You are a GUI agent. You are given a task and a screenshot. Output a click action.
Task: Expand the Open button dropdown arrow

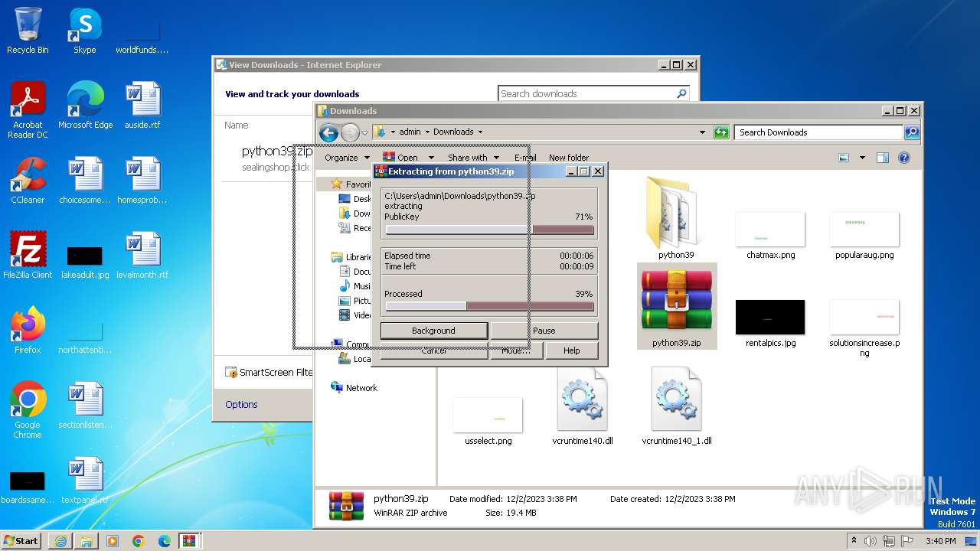[x=430, y=158]
